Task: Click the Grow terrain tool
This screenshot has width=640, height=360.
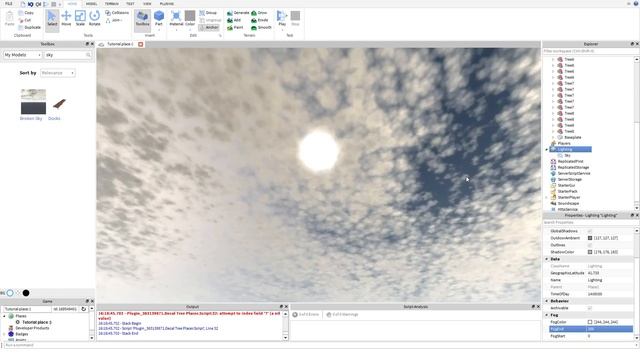Action: tap(259, 13)
